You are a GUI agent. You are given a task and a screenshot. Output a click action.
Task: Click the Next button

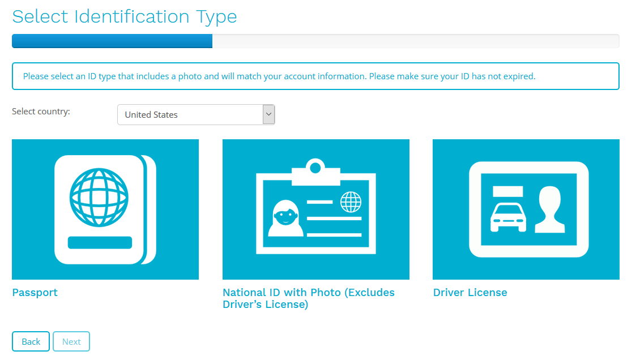(x=71, y=341)
